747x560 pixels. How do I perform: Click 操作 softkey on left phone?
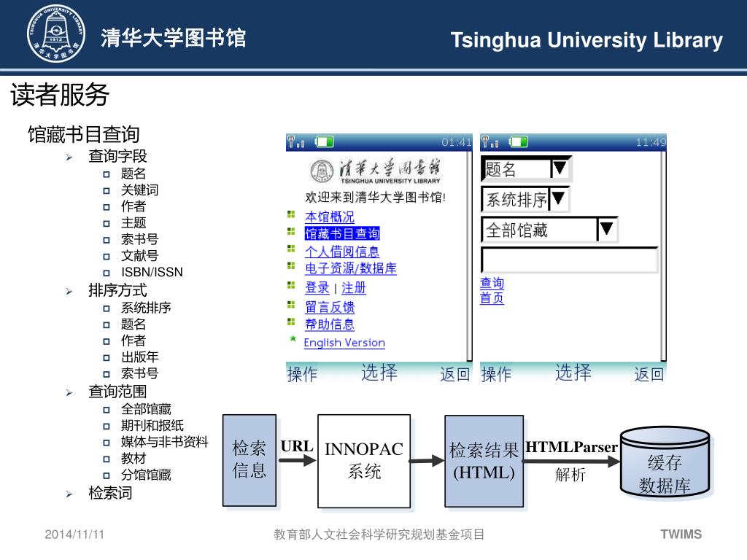coord(302,374)
